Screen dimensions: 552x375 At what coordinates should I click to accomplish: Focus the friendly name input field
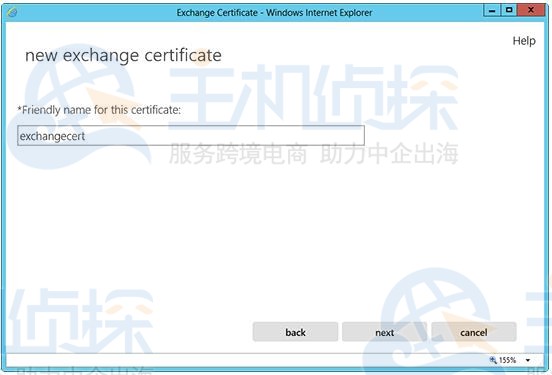point(191,136)
